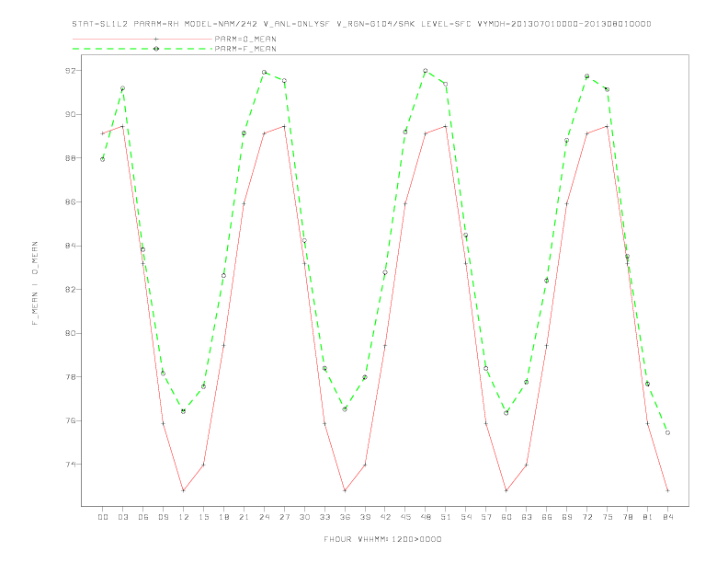Image resolution: width=728 pixels, height=563 pixels.
Task: Click x-axis tick label 15
Action: pyautogui.click(x=203, y=517)
